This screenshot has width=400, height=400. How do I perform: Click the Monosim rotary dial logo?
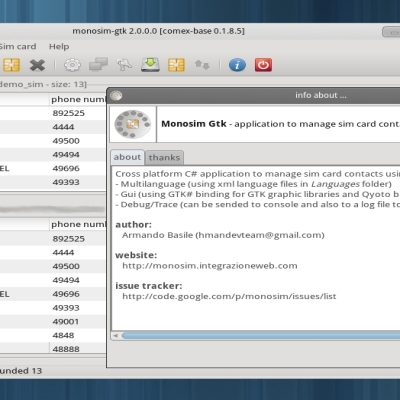[x=133, y=124]
